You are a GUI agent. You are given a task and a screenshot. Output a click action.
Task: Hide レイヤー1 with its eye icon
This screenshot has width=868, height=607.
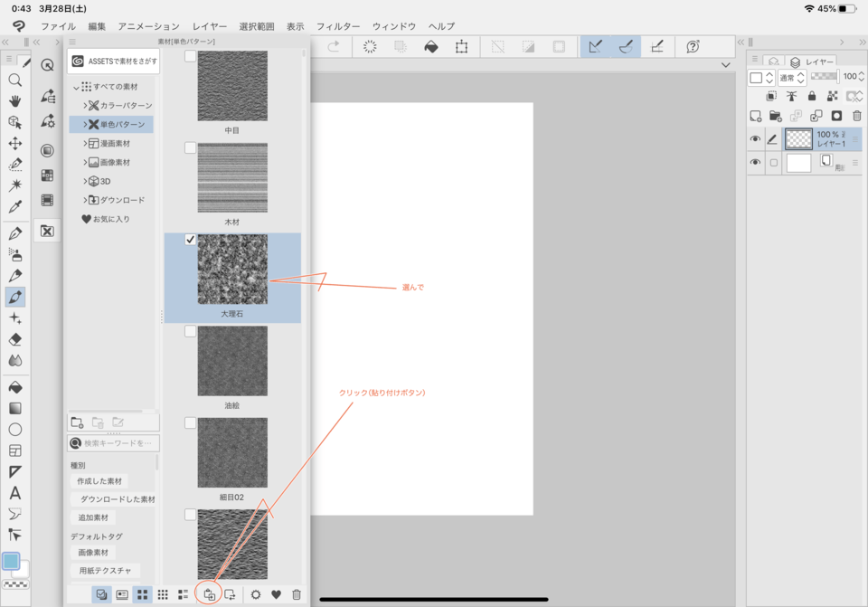point(755,139)
